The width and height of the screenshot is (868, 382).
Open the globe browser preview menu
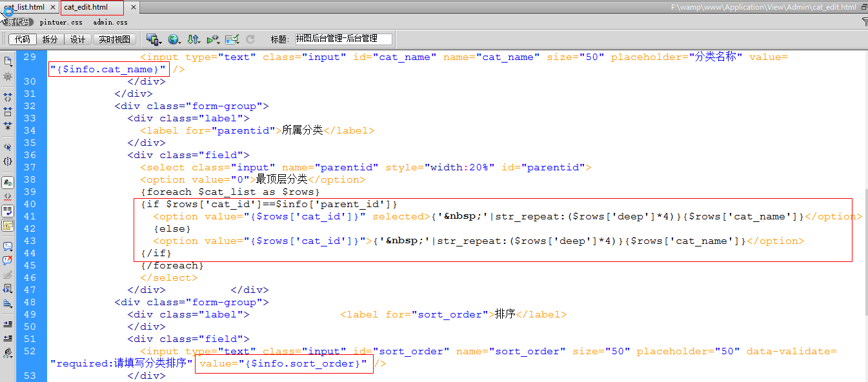pyautogui.click(x=174, y=39)
